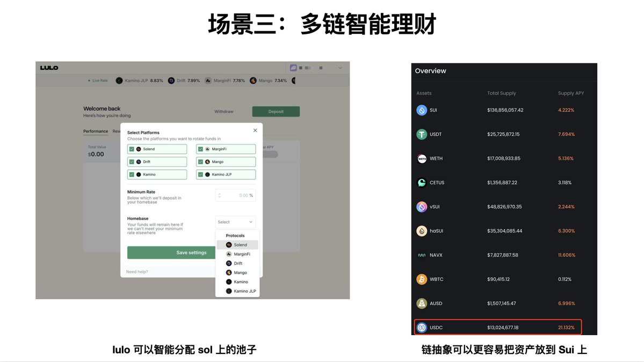Uncheck the Kamino platform checkbox

132,175
